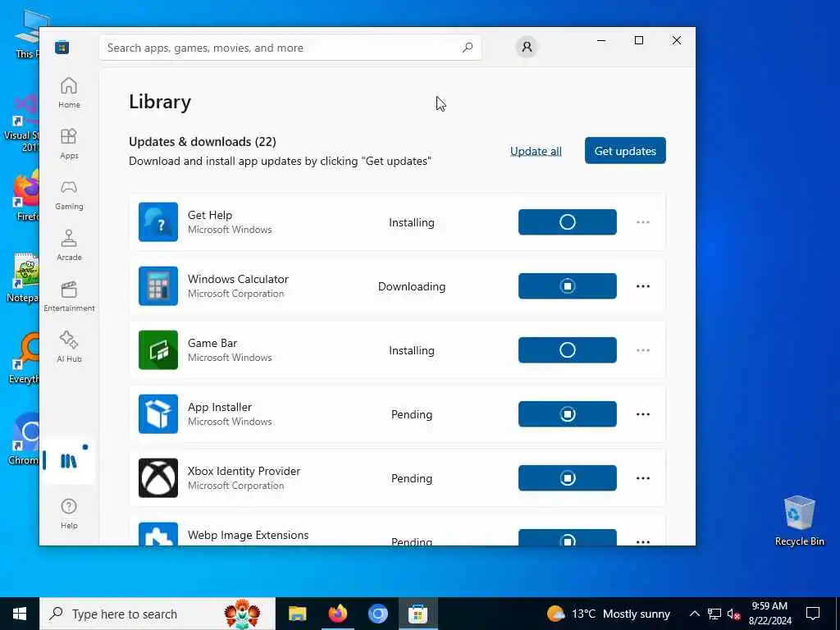
Task: Open the notification center icon
Action: 813,614
